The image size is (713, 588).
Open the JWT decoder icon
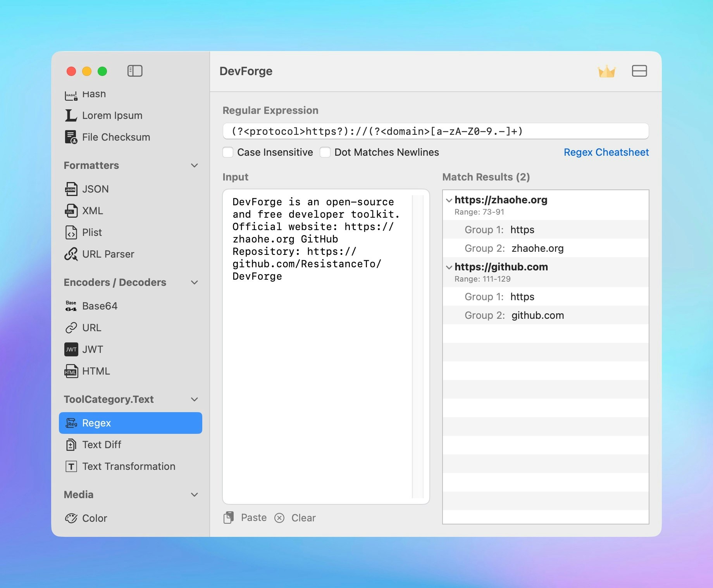[x=71, y=349]
